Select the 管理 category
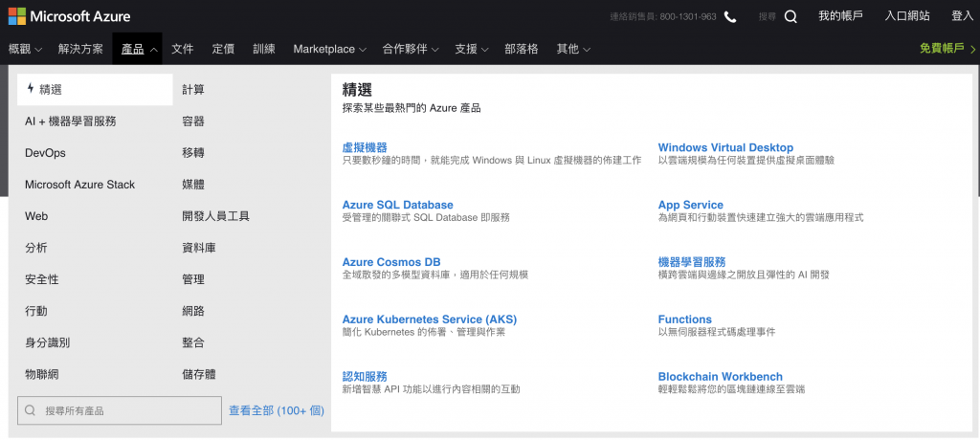The image size is (980, 440). pos(193,279)
